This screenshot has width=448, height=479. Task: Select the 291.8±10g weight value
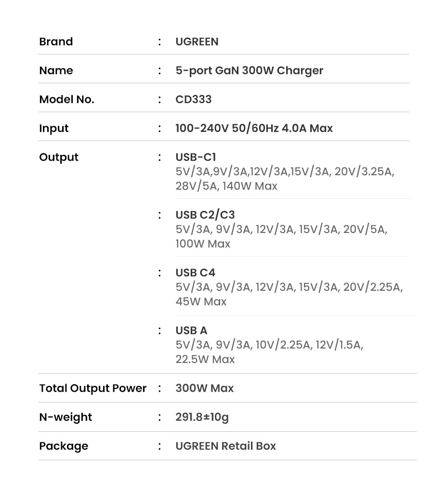(202, 417)
